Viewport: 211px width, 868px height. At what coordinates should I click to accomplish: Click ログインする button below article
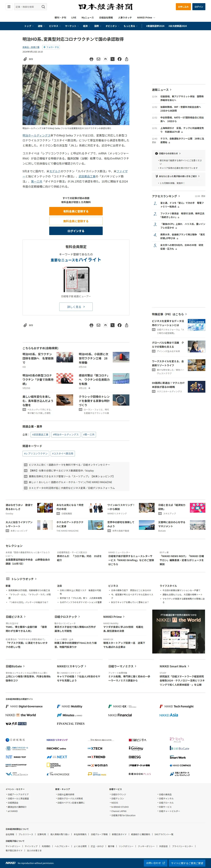(x=76, y=231)
